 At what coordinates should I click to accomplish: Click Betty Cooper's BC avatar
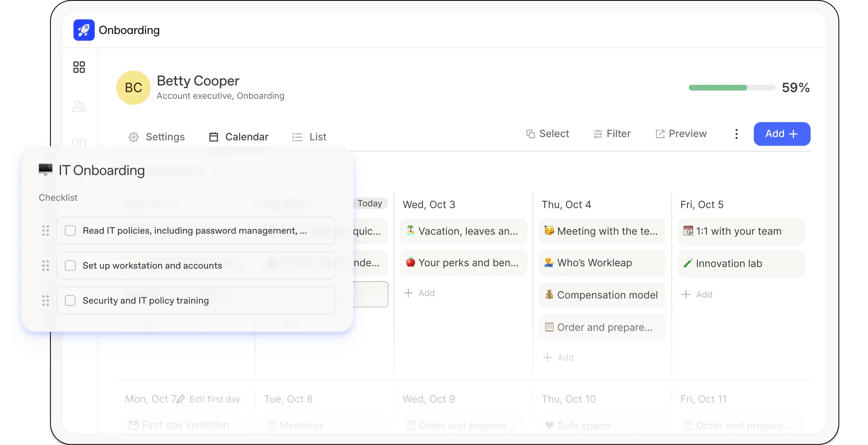[x=133, y=88]
